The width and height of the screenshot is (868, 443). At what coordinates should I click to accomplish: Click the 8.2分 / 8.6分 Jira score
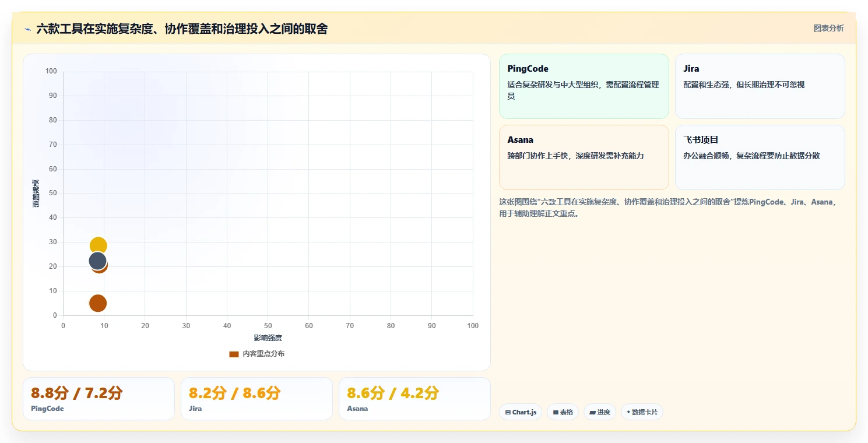[x=235, y=393]
